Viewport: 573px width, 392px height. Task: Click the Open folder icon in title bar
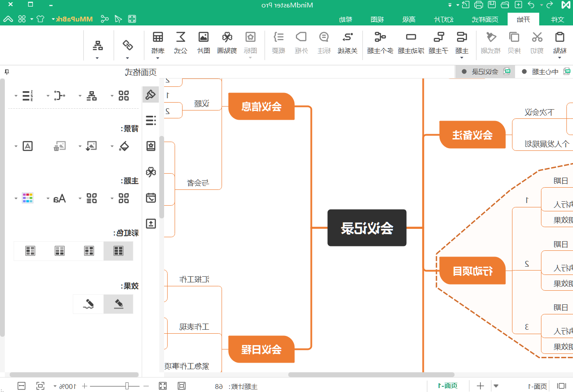505,5
